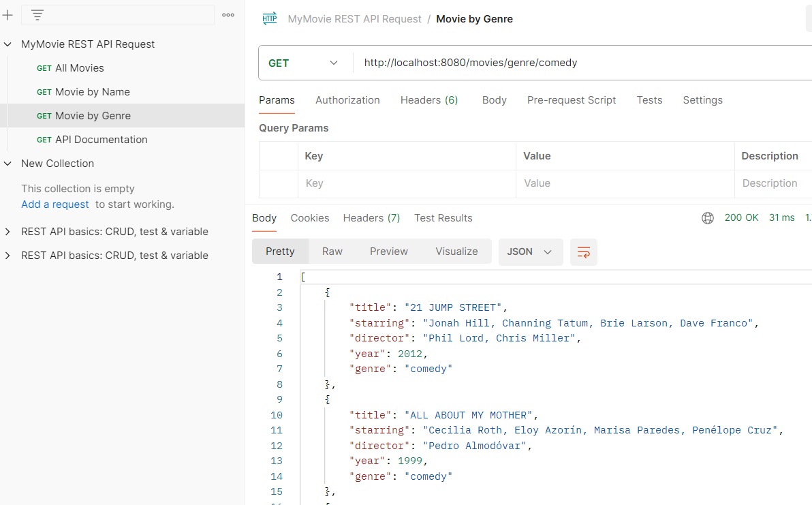Open the Movie by Name request

click(122, 92)
